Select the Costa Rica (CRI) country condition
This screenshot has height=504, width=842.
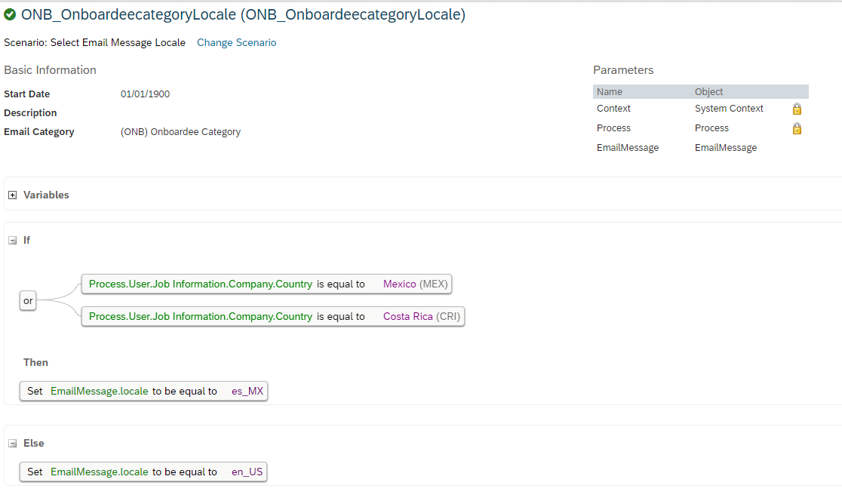click(x=273, y=316)
